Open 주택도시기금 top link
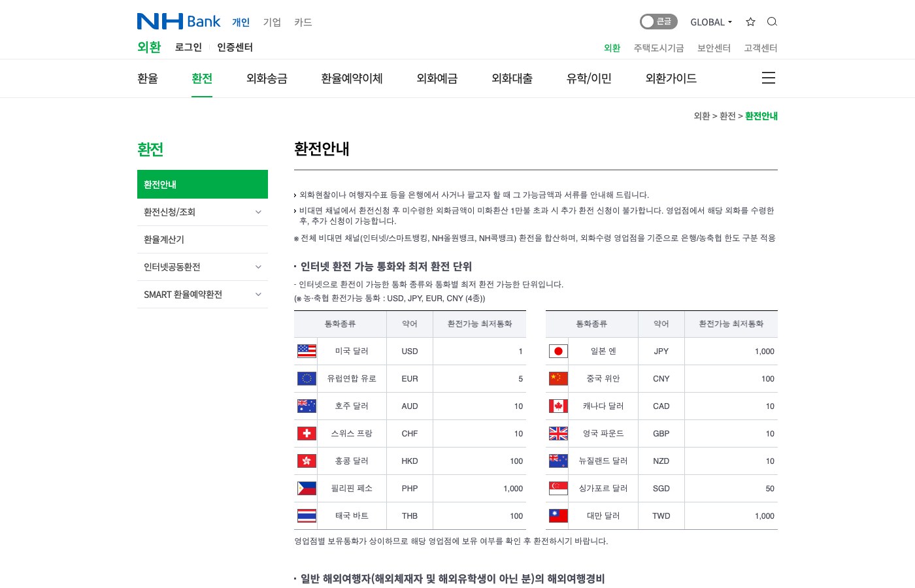The width and height of the screenshot is (915, 588). pos(659,48)
